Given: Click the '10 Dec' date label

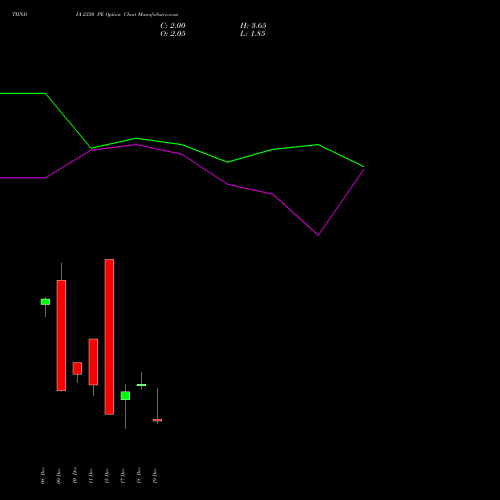Looking at the screenshot, I should (x=75, y=475).
